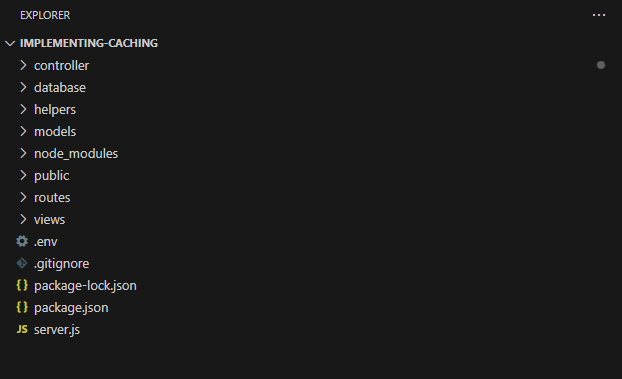This screenshot has width=622, height=379.
Task: Collapse the IMPLEMENTING-CACHING root folder
Action: 10,43
